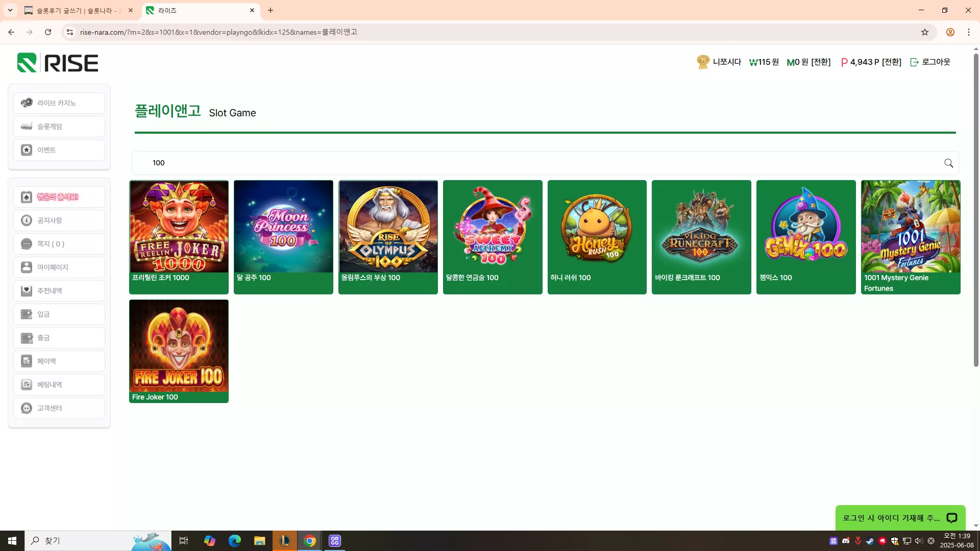Focus the game search input field
The image size is (980, 551).
545,163
